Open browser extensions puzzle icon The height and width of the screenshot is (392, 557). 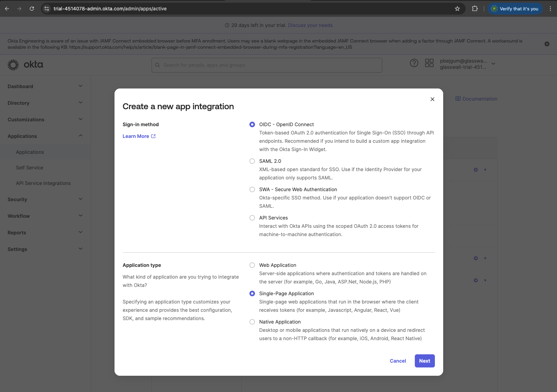pyautogui.click(x=475, y=9)
